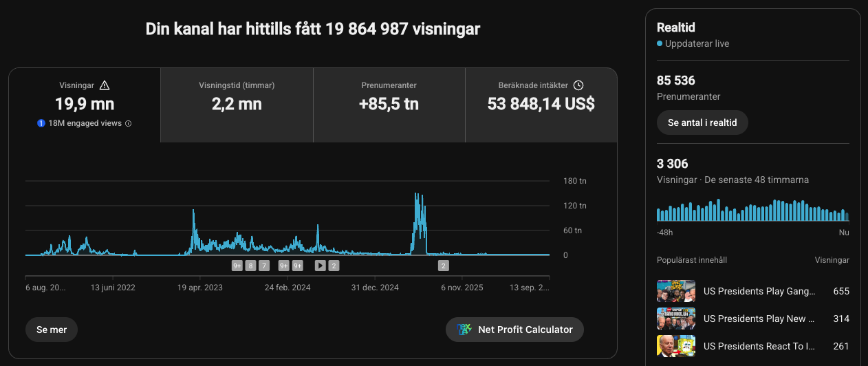Click the 31 dec. 2024 axis label
Viewport: 868px width, 366px height.
pos(375,288)
